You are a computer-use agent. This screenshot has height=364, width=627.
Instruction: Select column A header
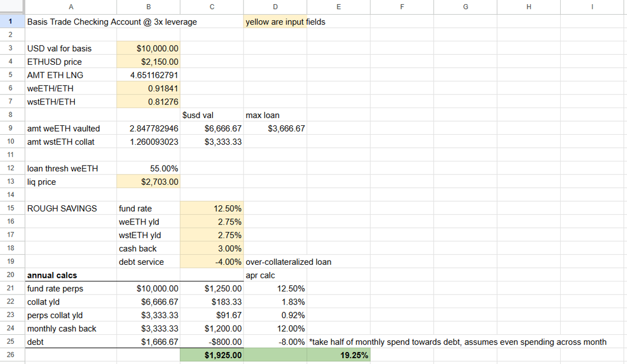tap(71, 7)
